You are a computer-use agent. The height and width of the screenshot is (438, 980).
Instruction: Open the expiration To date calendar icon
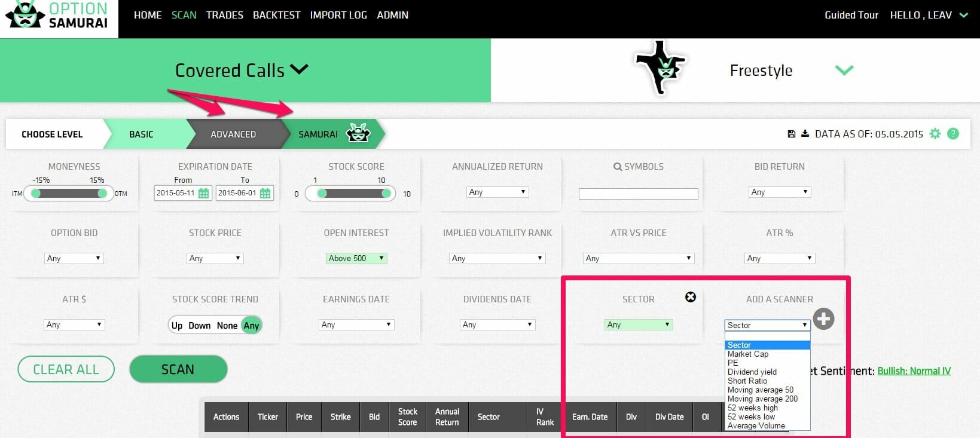[265, 193]
